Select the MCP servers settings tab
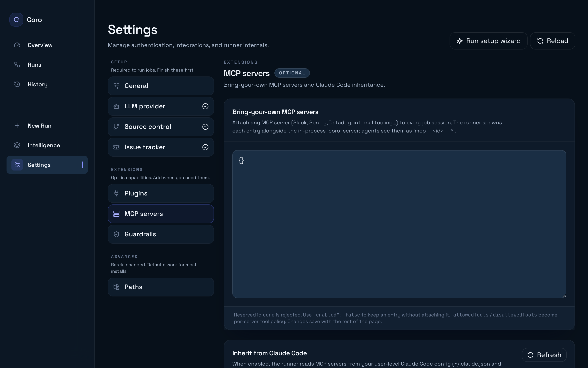The image size is (588, 368). click(161, 214)
